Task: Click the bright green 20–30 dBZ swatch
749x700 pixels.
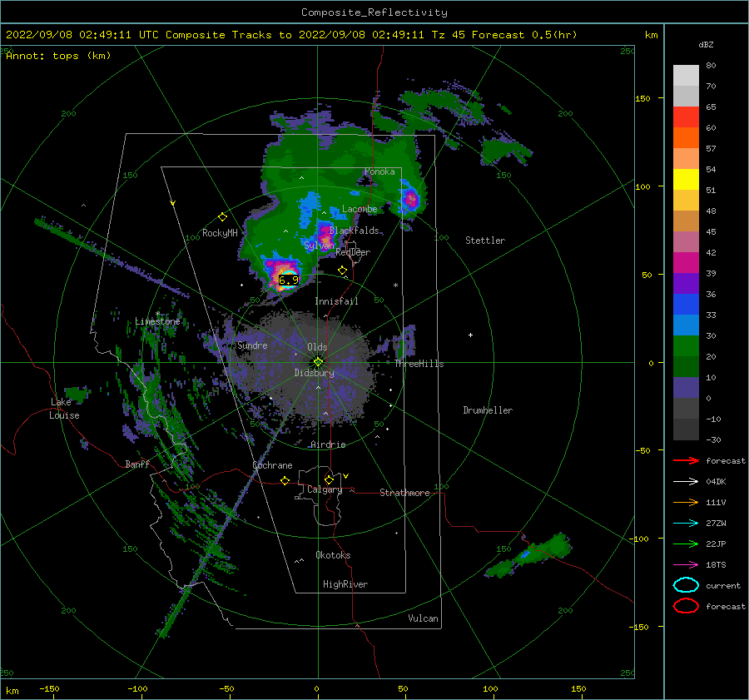Action: (x=686, y=345)
